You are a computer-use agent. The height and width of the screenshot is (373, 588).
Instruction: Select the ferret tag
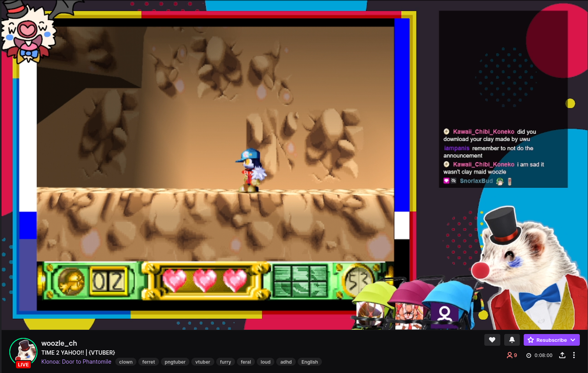(x=148, y=362)
